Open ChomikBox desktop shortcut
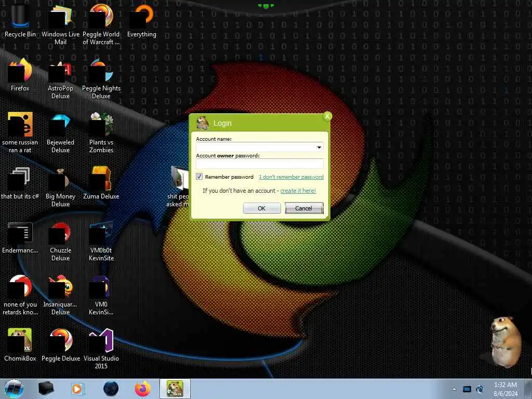 click(x=20, y=345)
